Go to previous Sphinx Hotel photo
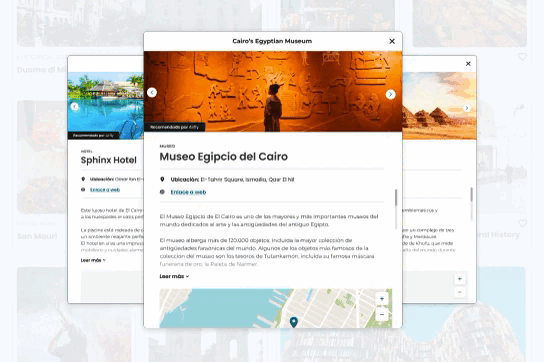Screen dimensions: 544x362 (x=74, y=107)
